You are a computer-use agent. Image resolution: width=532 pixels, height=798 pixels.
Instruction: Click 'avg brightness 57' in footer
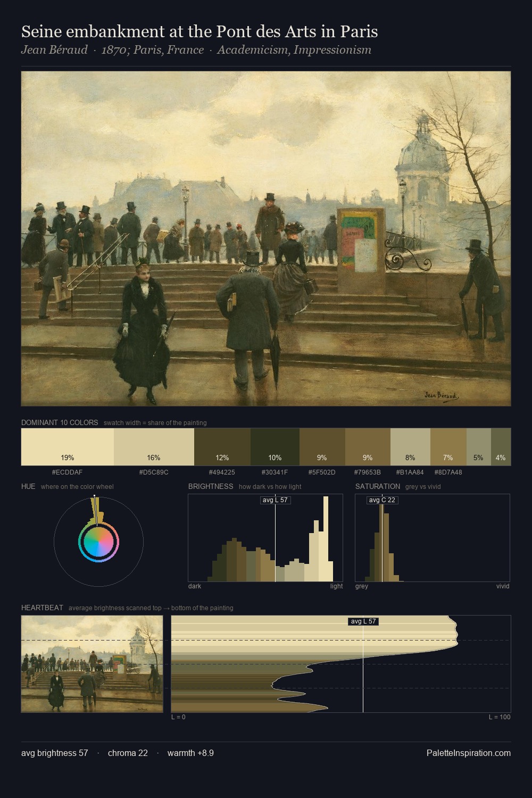point(55,753)
